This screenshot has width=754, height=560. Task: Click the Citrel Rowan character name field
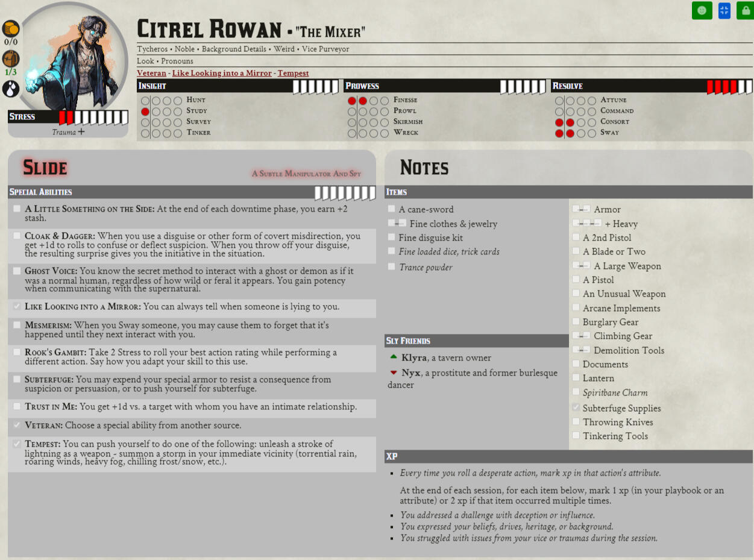point(209,30)
